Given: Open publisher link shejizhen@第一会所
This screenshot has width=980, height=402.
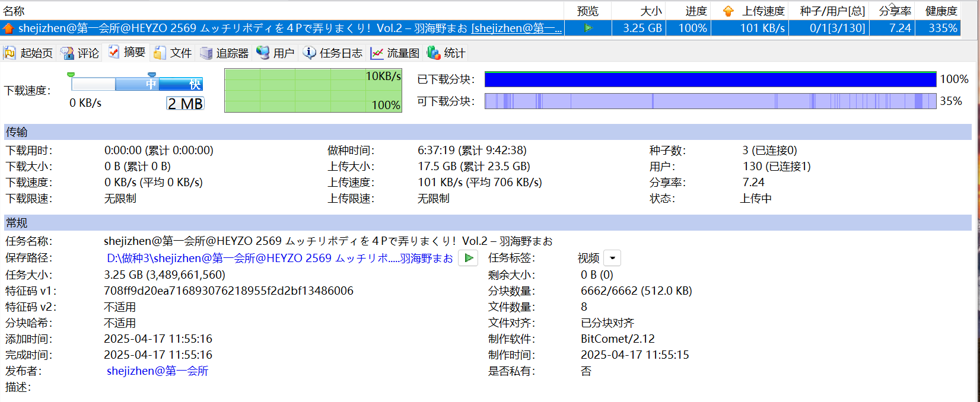Looking at the screenshot, I should coord(157,371).
